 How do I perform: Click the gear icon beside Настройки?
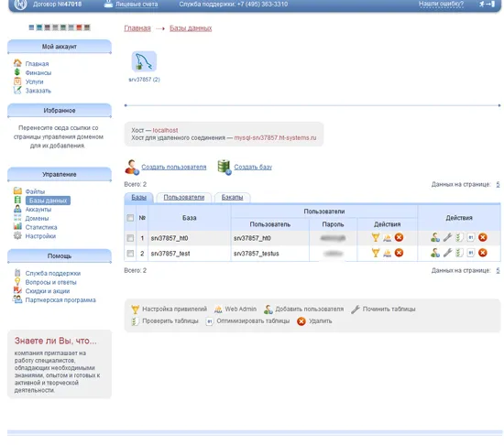click(x=17, y=235)
